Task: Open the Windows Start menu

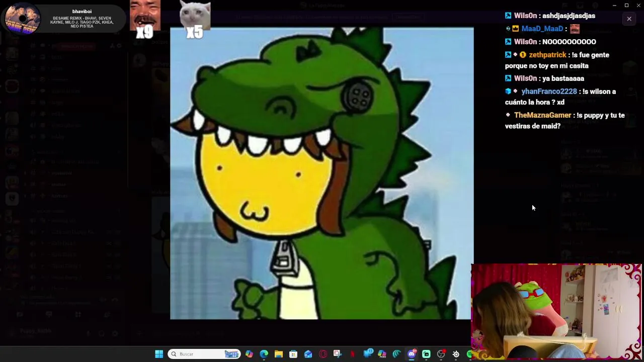Action: pyautogui.click(x=159, y=354)
